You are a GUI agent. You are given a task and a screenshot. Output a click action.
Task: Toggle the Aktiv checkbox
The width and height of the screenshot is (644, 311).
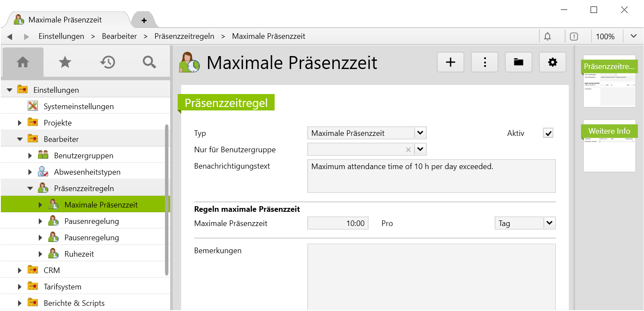(548, 133)
